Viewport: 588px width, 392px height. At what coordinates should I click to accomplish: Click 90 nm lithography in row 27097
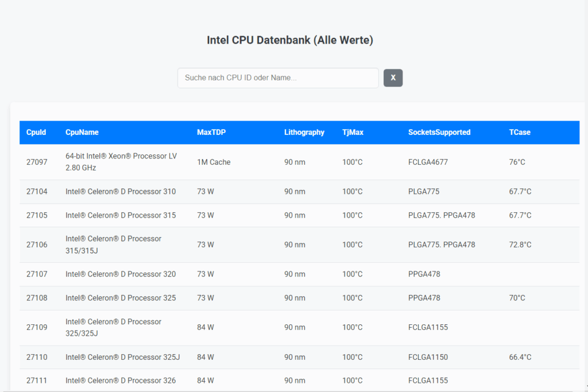pyautogui.click(x=295, y=162)
